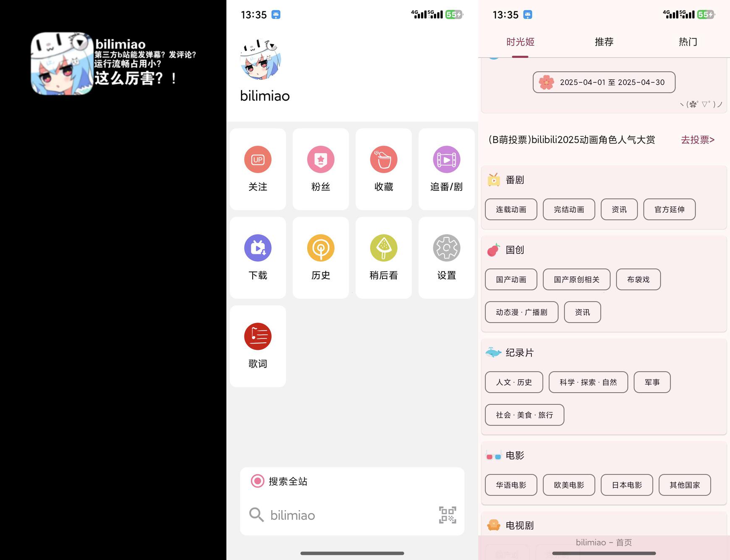This screenshot has width=730, height=560.
Task: Open the 收藏 favorites icon
Action: click(384, 160)
